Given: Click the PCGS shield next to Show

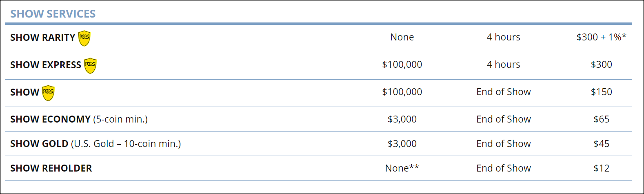Looking at the screenshot, I should pyautogui.click(x=48, y=93).
